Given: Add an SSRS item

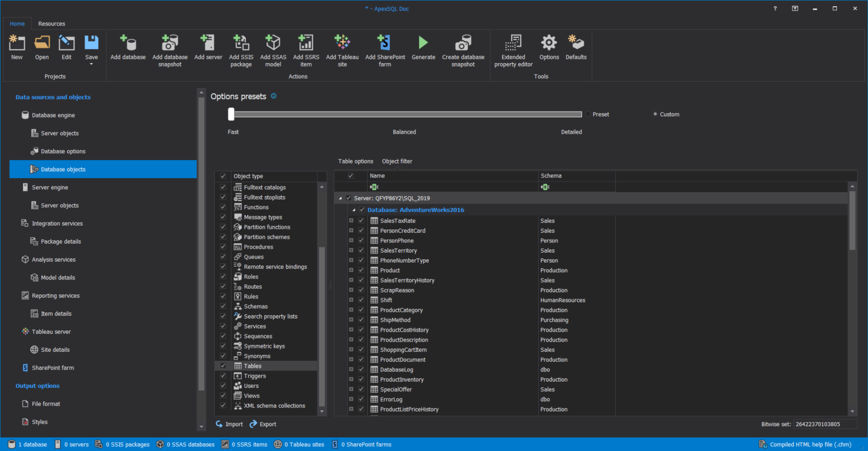Looking at the screenshot, I should pyautogui.click(x=306, y=51).
